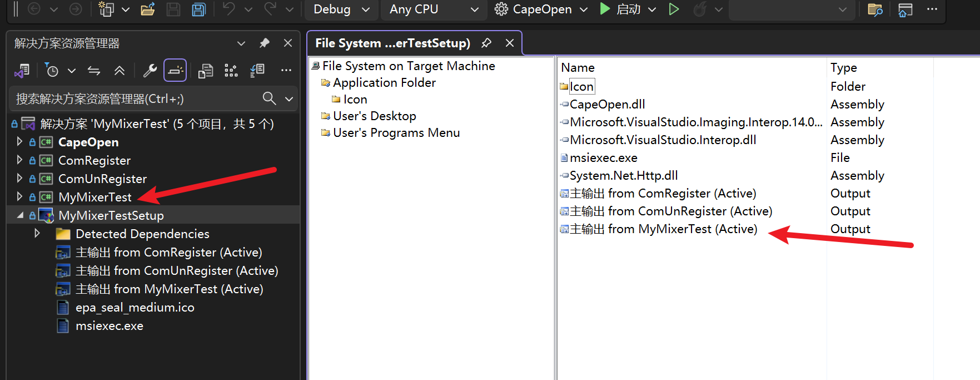Close the File System tab

tap(510, 43)
